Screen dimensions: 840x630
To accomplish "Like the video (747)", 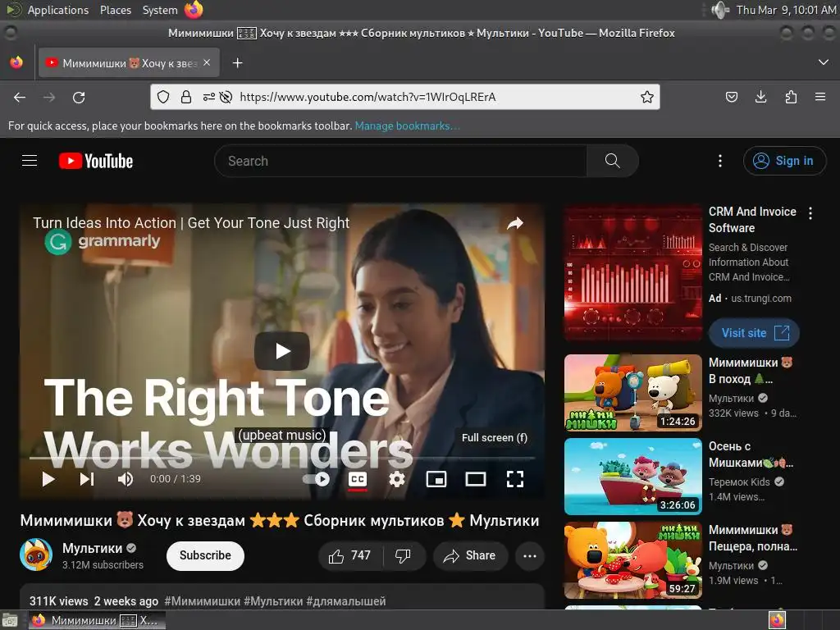I will [x=350, y=555].
